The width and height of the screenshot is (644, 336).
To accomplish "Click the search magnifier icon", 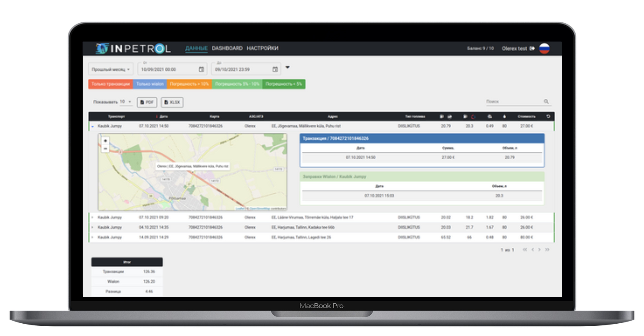I will click(x=546, y=101).
